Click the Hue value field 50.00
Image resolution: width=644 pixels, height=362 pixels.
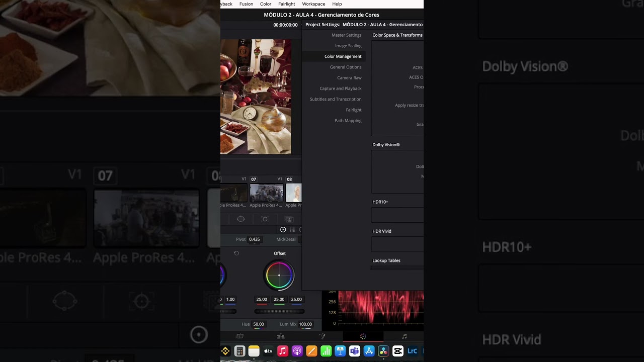click(259, 324)
